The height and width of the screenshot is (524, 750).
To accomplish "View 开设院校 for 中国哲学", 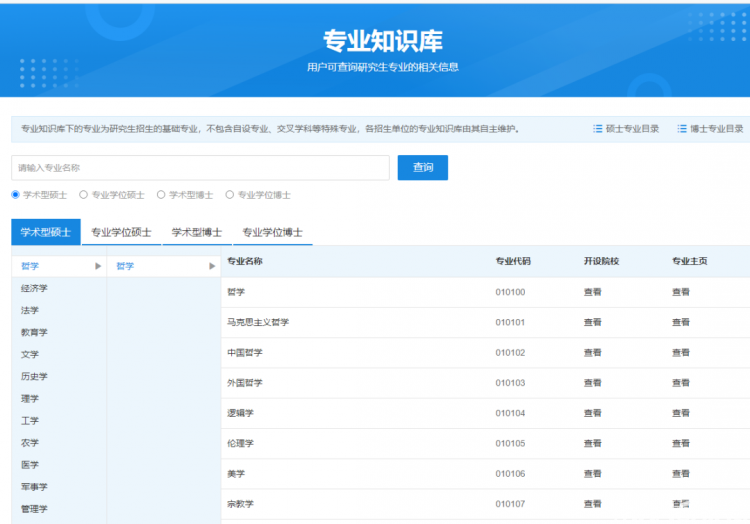I will coord(593,353).
